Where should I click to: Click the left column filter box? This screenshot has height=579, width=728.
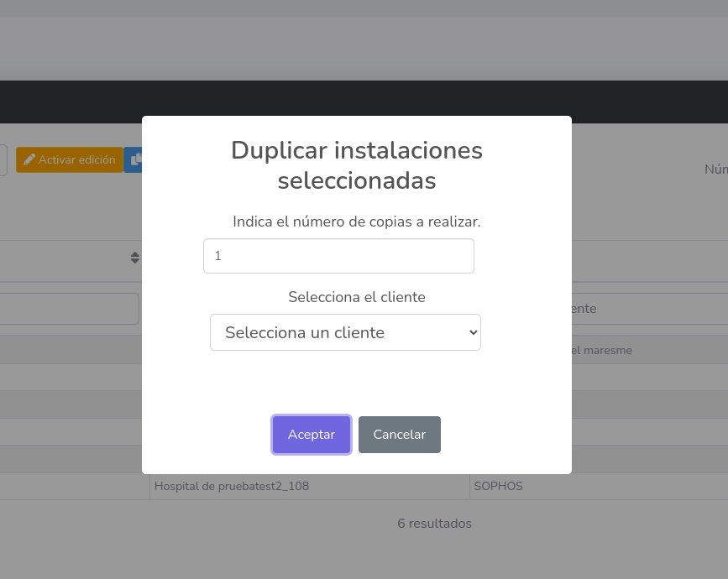67,309
